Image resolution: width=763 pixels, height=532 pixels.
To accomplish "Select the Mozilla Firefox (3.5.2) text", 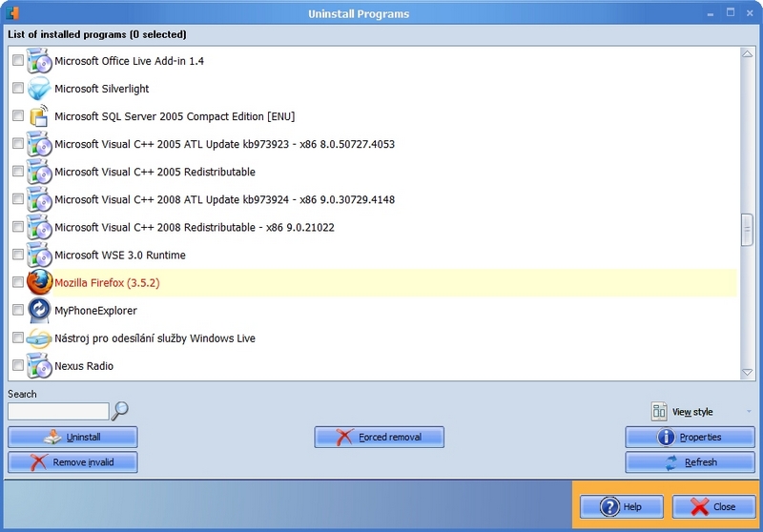I will (107, 283).
